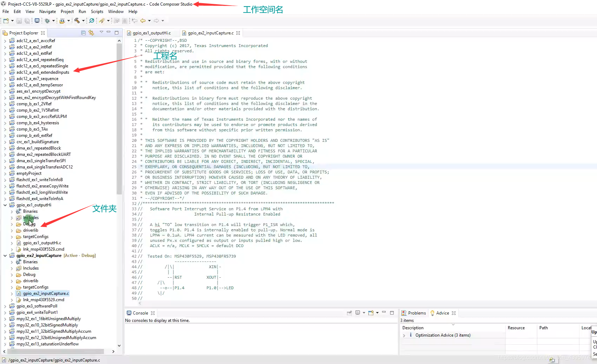Open the build hammer dropdown arrow

(x=83, y=21)
